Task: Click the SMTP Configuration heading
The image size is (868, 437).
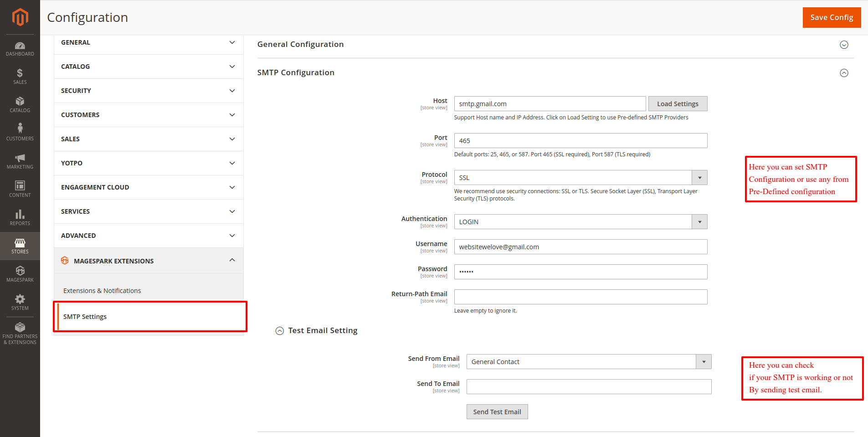Action: tap(296, 72)
